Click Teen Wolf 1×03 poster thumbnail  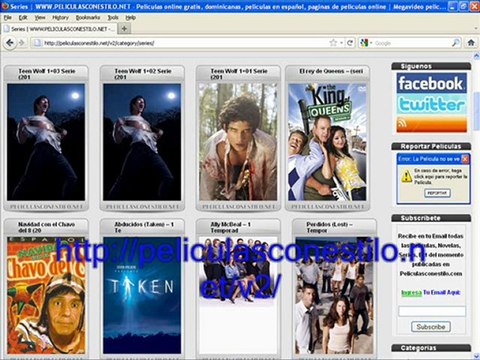[46, 142]
